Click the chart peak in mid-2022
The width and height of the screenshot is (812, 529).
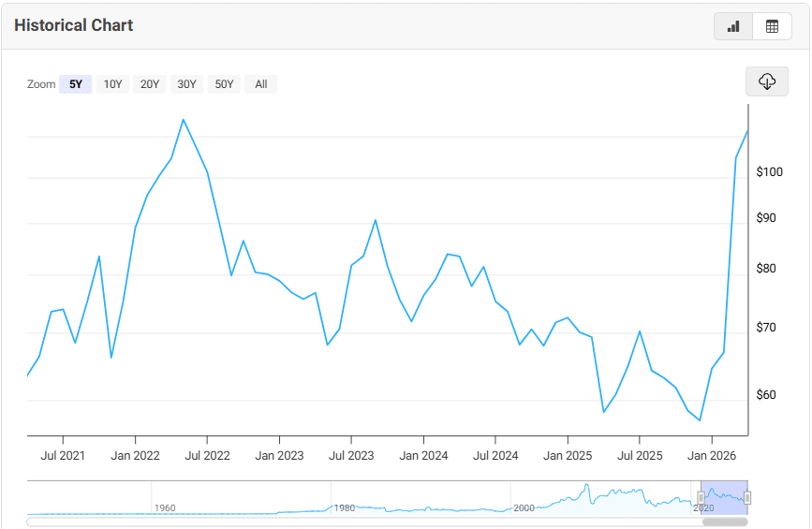click(x=184, y=120)
